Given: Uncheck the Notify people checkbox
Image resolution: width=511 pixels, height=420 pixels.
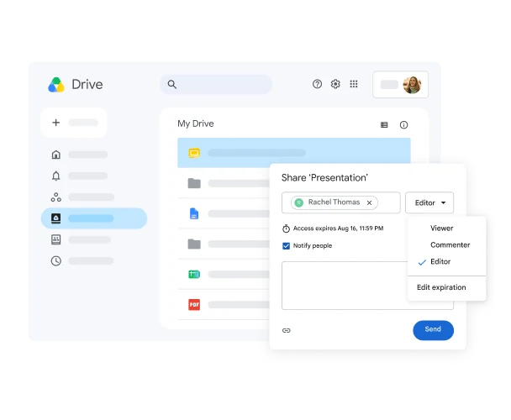Looking at the screenshot, I should coord(286,245).
